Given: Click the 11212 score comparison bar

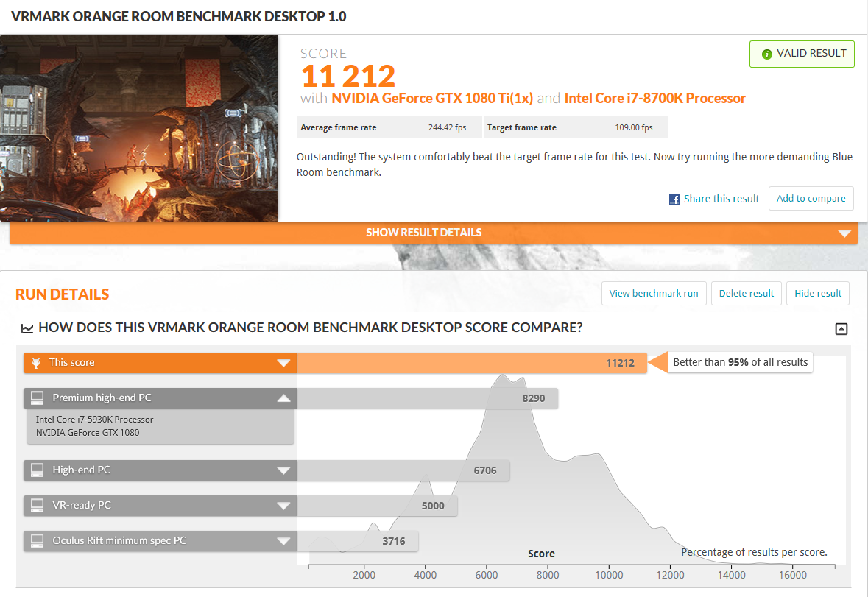Looking at the screenshot, I should pos(472,363).
